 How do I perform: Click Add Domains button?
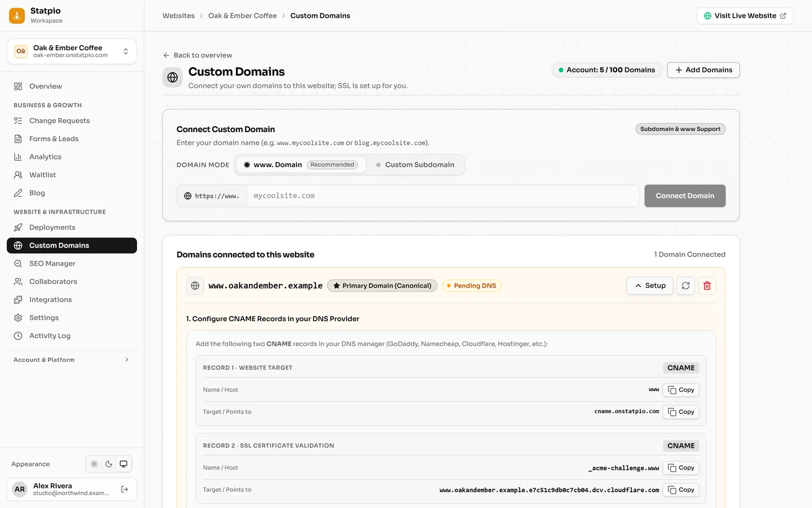click(703, 70)
